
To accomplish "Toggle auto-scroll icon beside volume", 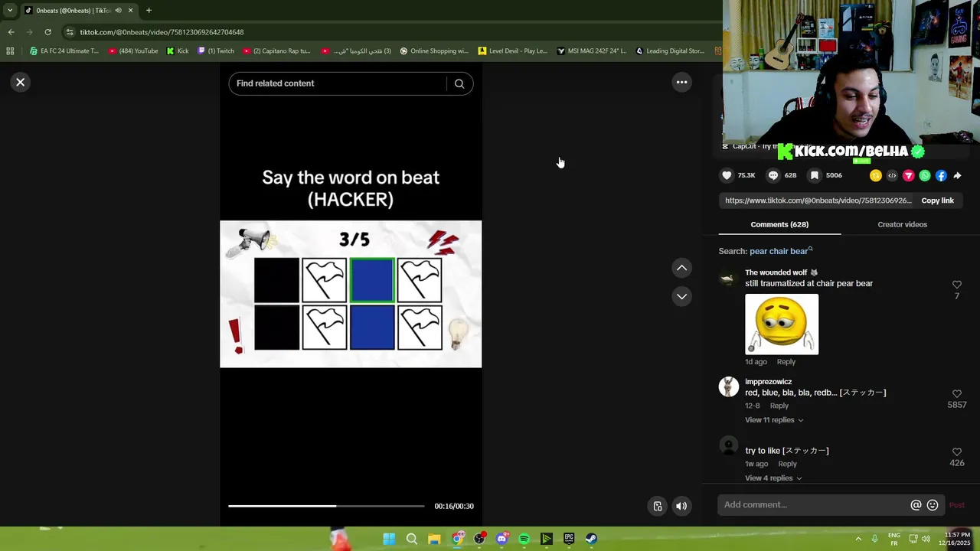I will click(657, 506).
